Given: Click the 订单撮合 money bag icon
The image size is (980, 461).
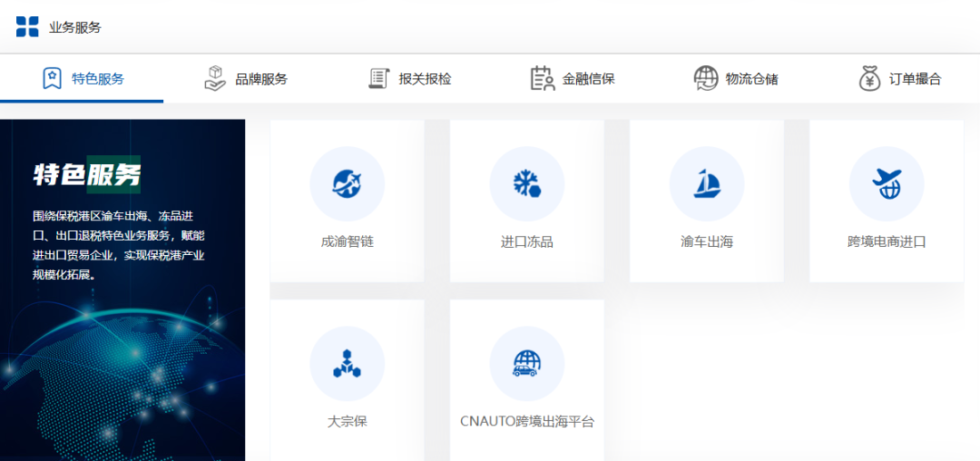Looking at the screenshot, I should tap(869, 79).
